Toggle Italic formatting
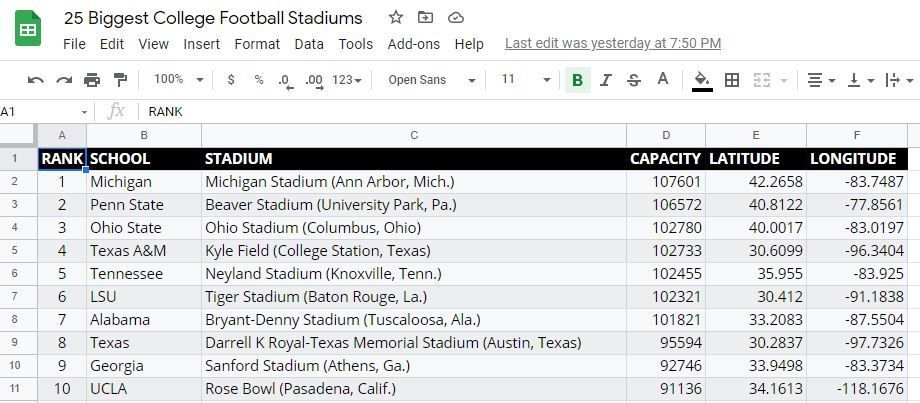The image size is (920, 403). click(605, 80)
